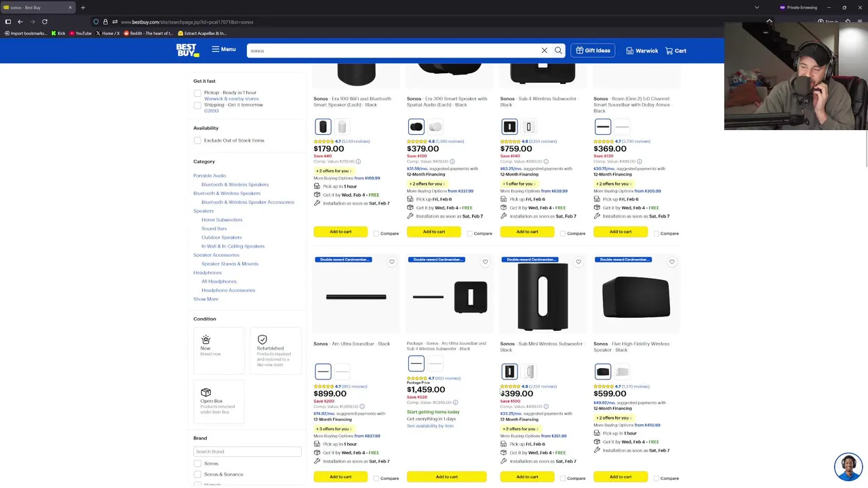Image resolution: width=868 pixels, height=488 pixels.
Task: Add Sub 4 Subwoofer to cart
Action: (x=527, y=232)
